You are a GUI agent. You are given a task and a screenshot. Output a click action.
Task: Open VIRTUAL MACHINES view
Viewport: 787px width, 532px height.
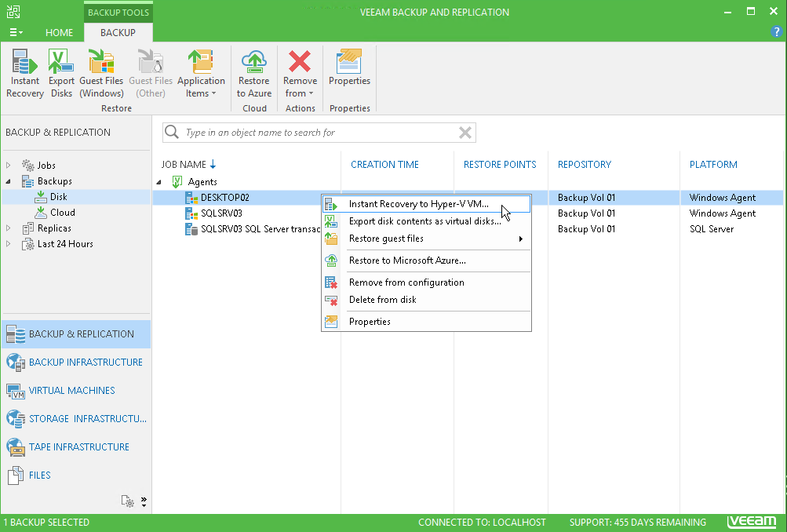[76, 391]
